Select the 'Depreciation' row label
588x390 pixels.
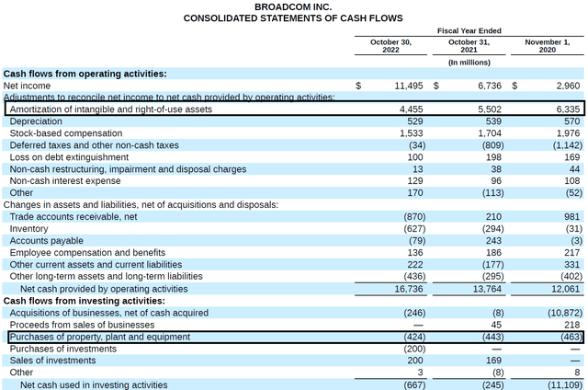[36, 121]
